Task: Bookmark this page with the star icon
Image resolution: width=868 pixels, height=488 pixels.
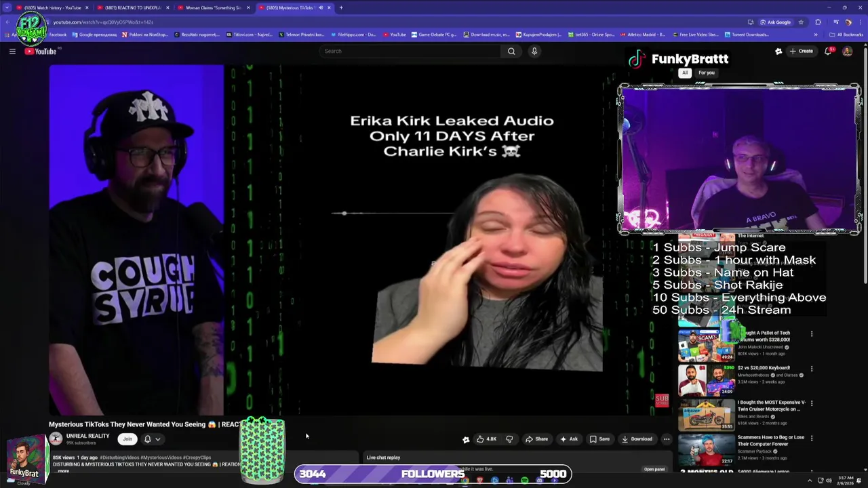Action: (801, 22)
